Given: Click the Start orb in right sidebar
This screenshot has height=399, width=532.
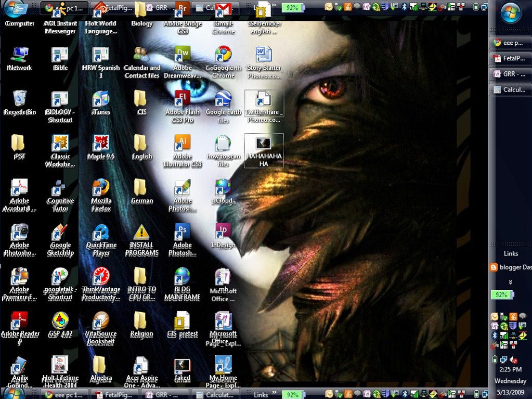Looking at the screenshot, I should pyautogui.click(x=510, y=14).
